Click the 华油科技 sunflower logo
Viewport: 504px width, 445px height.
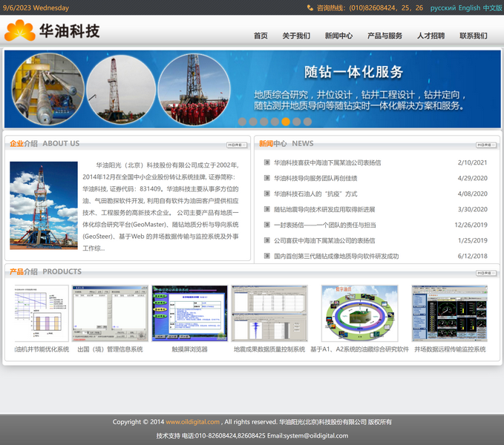click(x=20, y=31)
